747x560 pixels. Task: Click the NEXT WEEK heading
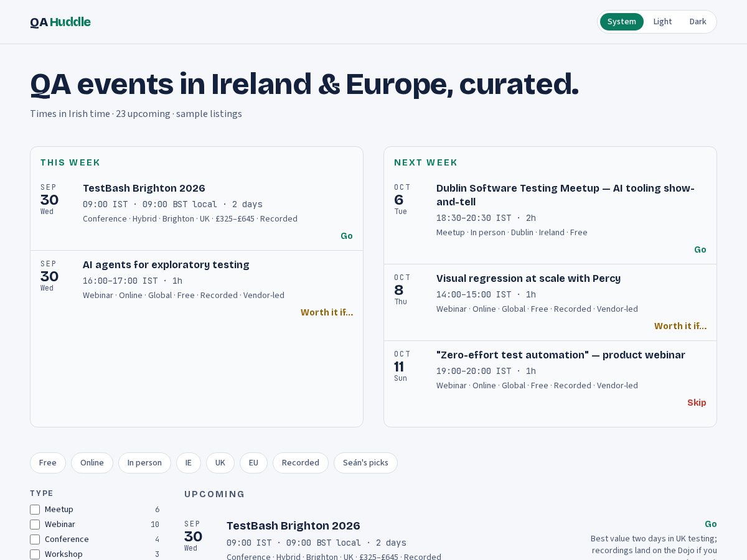pyautogui.click(x=426, y=162)
